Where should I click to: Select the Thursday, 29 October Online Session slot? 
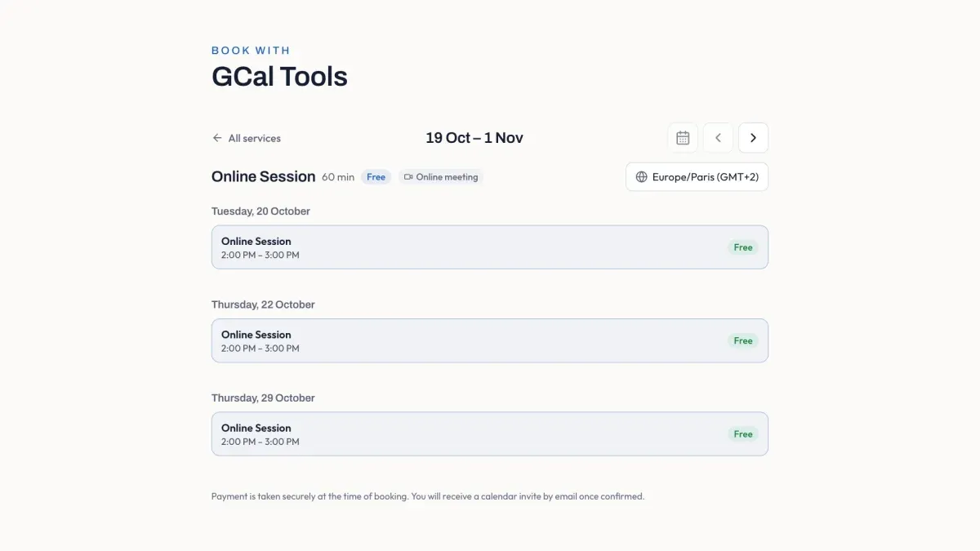pos(489,434)
